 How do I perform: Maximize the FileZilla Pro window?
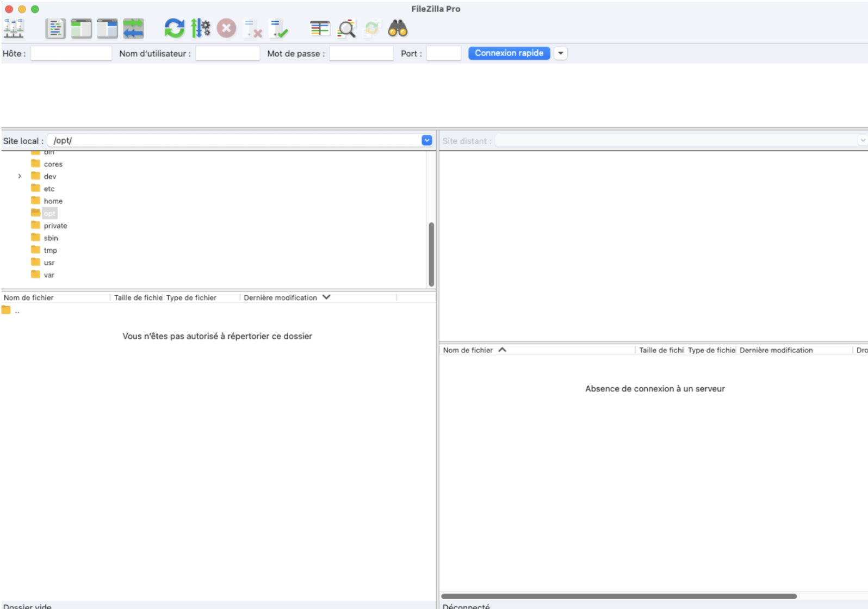coord(35,9)
